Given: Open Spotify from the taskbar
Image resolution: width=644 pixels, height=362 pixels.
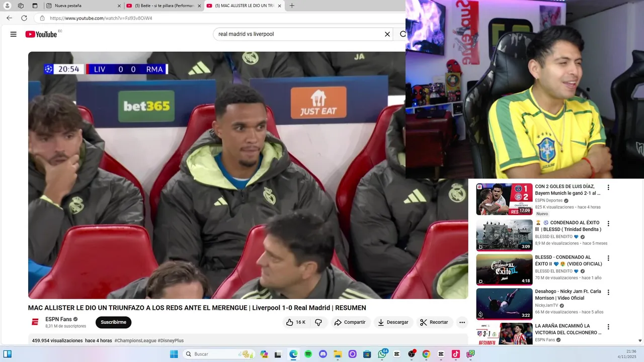Looking at the screenshot, I should point(308,354).
